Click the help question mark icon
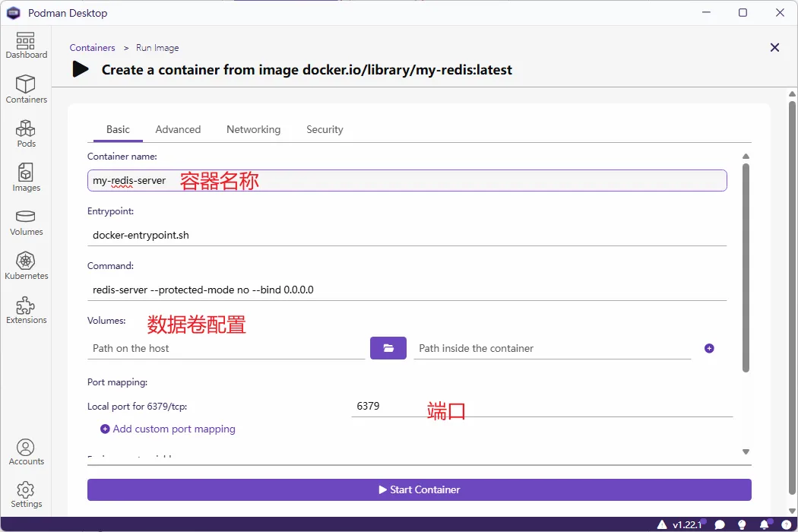 786,524
